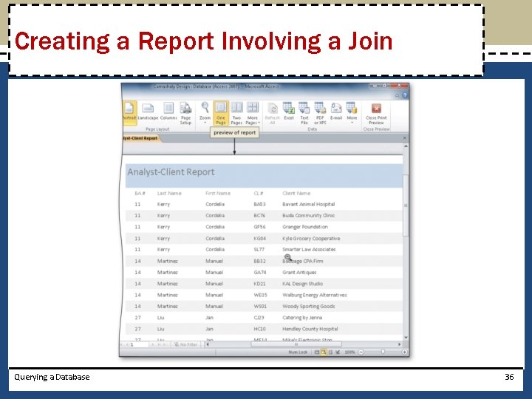The image size is (532, 399).
Task: Click the zoom slider handle
Action: [x=383, y=352]
